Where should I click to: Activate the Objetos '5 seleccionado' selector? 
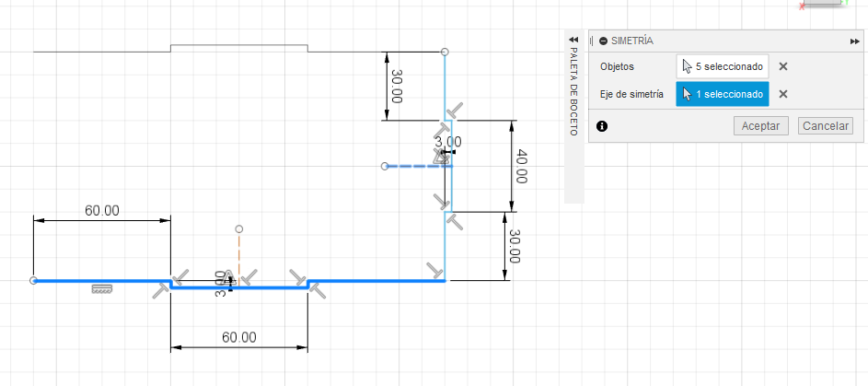[x=723, y=66]
